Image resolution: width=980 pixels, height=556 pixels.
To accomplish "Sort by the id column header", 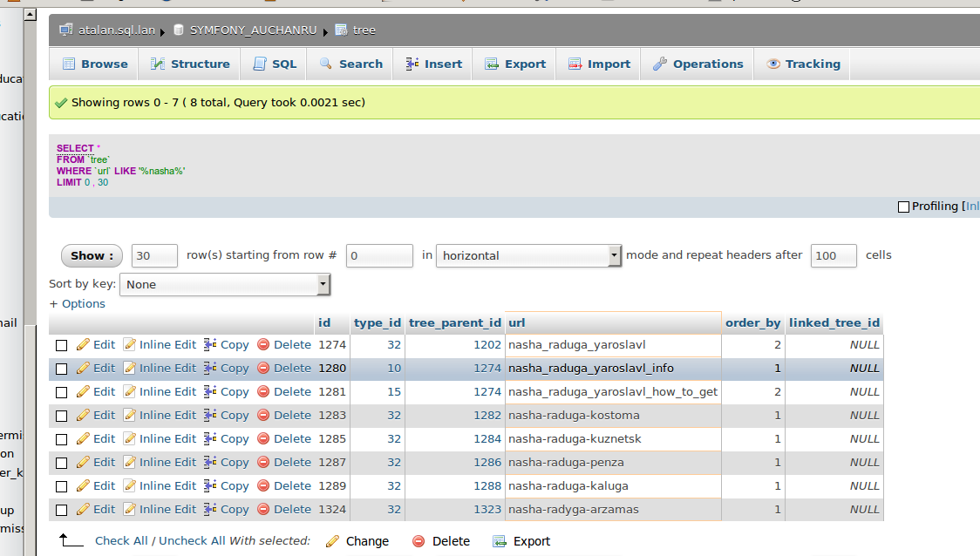I will pyautogui.click(x=323, y=323).
